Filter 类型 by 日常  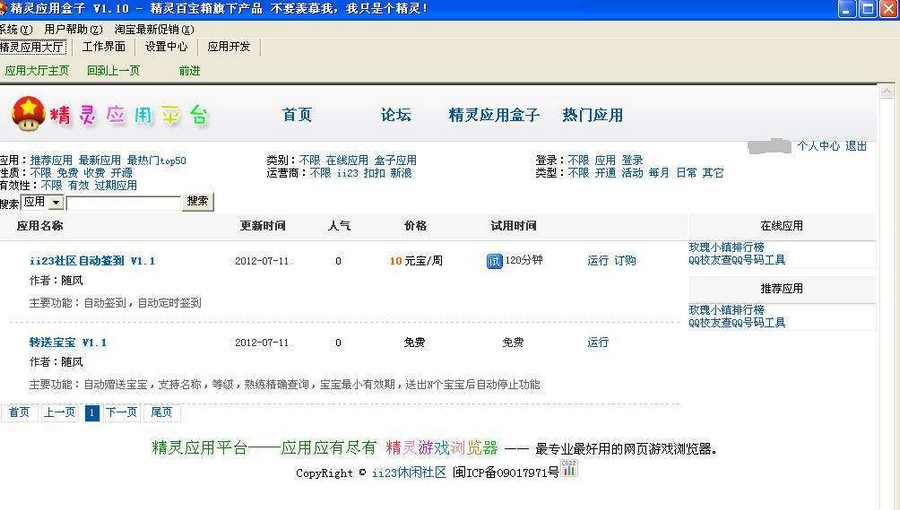point(686,173)
